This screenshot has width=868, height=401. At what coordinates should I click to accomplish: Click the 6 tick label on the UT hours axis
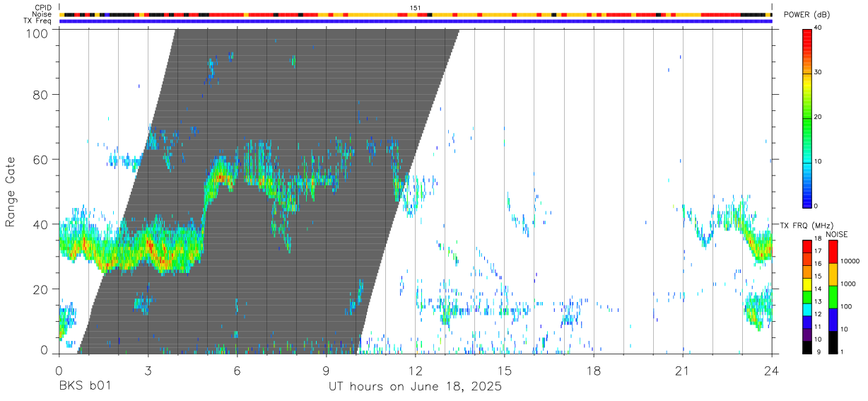[237, 371]
